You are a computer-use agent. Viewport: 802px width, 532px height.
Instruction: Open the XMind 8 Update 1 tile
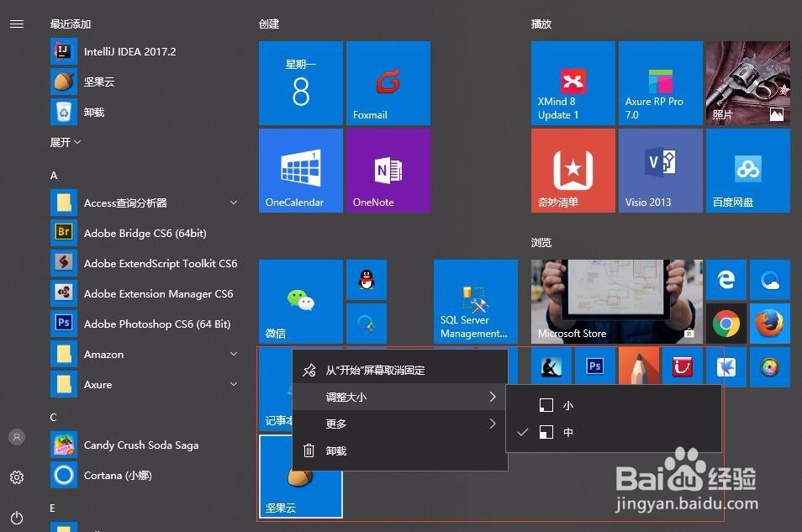[572, 83]
